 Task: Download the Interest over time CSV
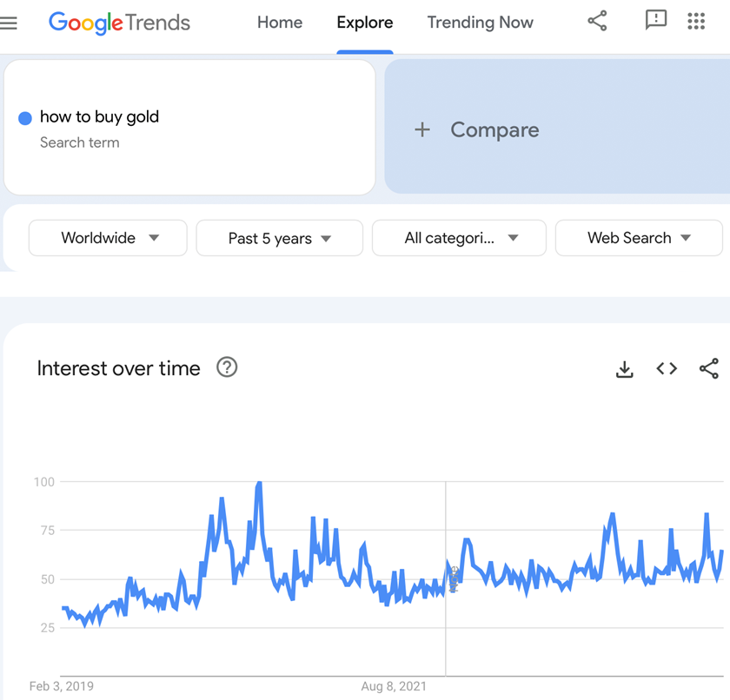coord(624,369)
